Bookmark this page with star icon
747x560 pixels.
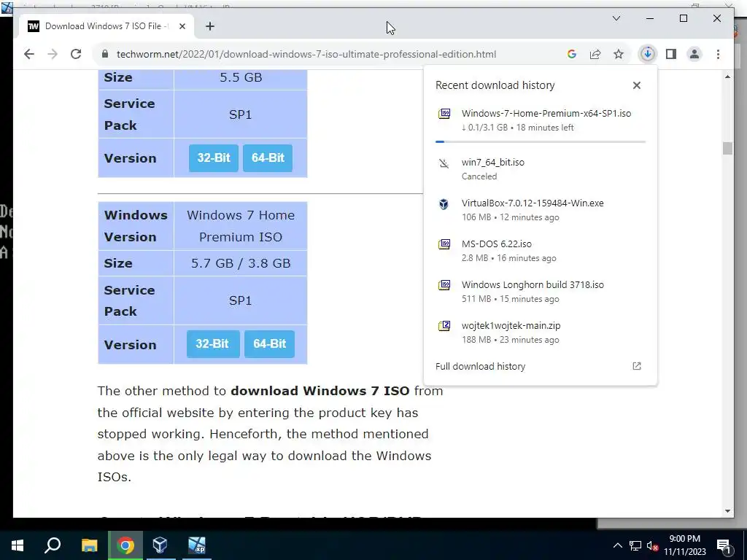(619, 54)
